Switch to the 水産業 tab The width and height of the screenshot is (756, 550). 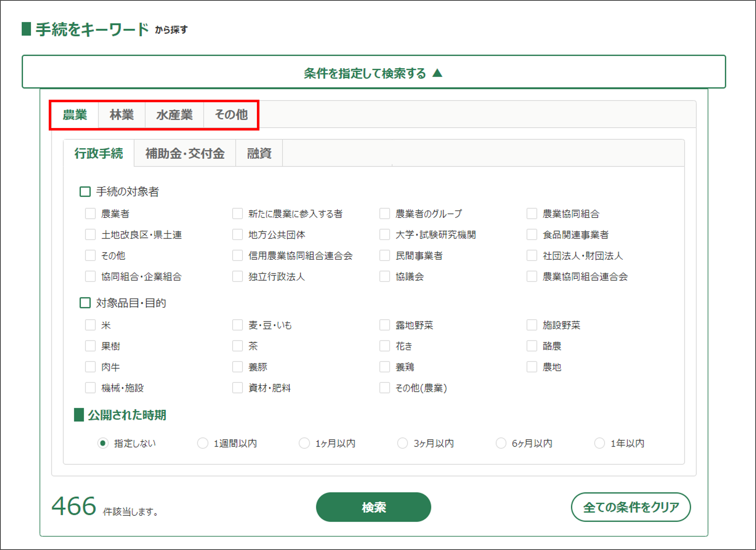tap(174, 115)
